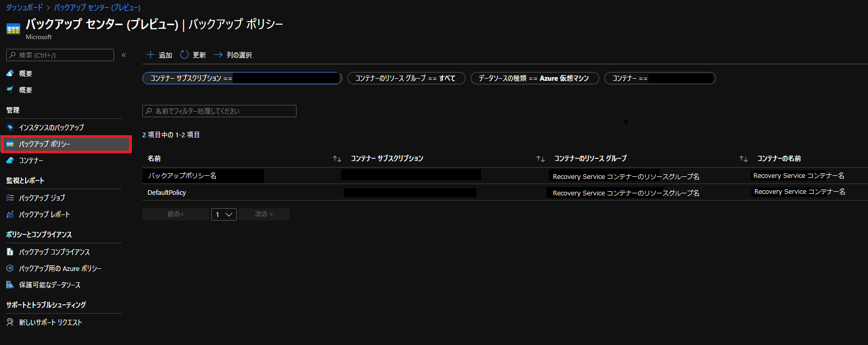Click the バックアップ用の Azure ポリシー icon
This screenshot has width=868, height=345.
10,268
